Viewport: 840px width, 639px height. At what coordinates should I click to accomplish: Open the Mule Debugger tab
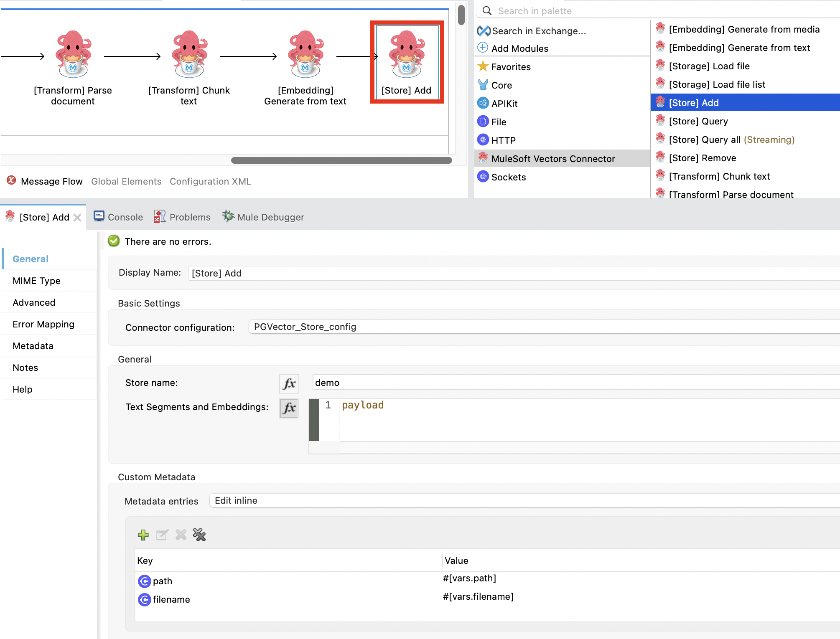coord(263,217)
